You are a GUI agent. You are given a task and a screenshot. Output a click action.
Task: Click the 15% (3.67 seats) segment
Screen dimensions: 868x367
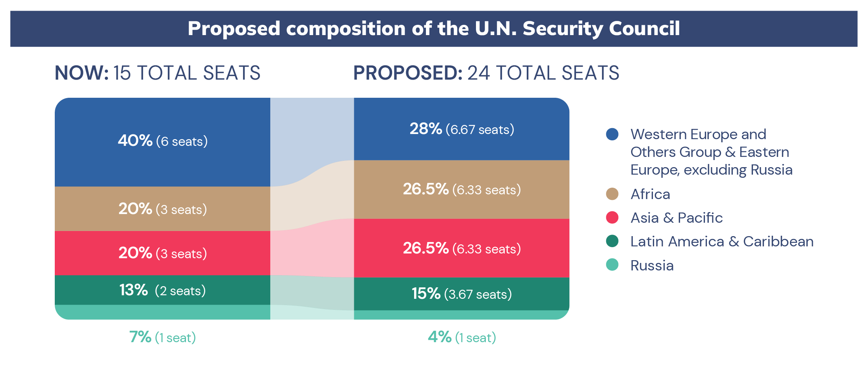coord(461,294)
